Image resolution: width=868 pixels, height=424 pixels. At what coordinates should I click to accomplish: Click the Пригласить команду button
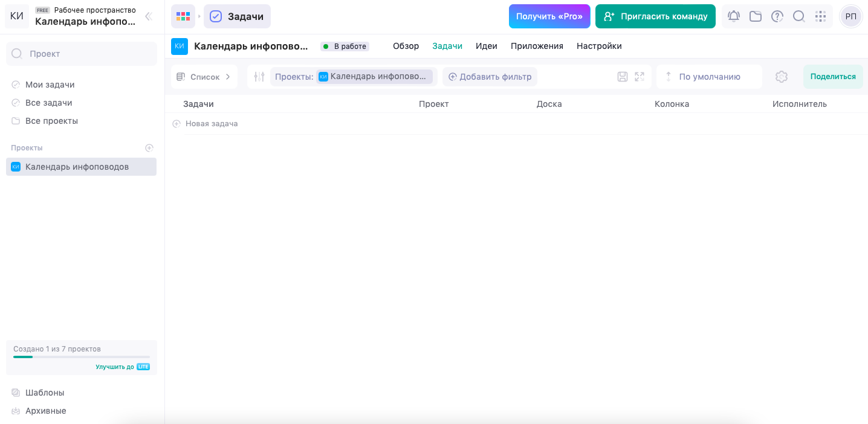pyautogui.click(x=655, y=16)
